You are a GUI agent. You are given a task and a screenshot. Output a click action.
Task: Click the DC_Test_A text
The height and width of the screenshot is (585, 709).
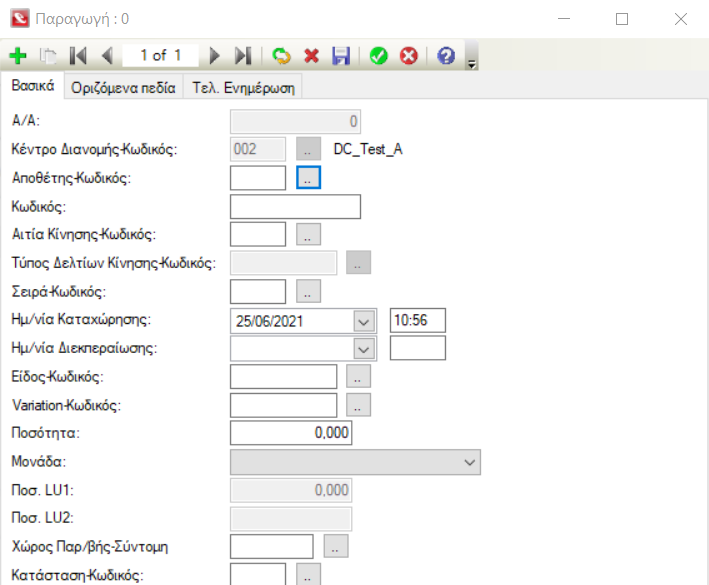(x=368, y=149)
